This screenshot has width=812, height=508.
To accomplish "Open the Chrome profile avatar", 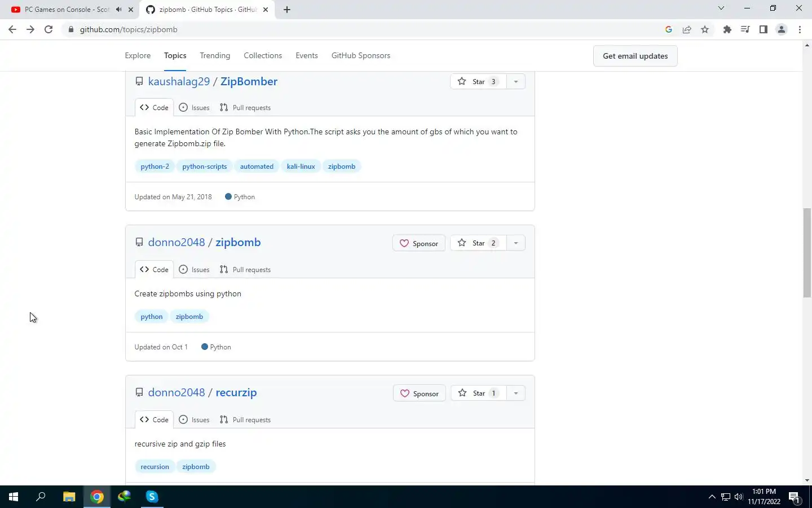I will point(782,29).
